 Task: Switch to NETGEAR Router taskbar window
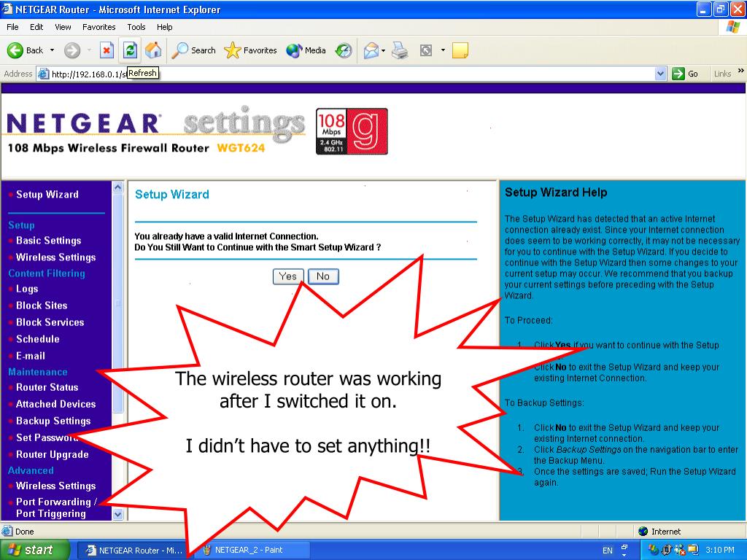(x=134, y=550)
